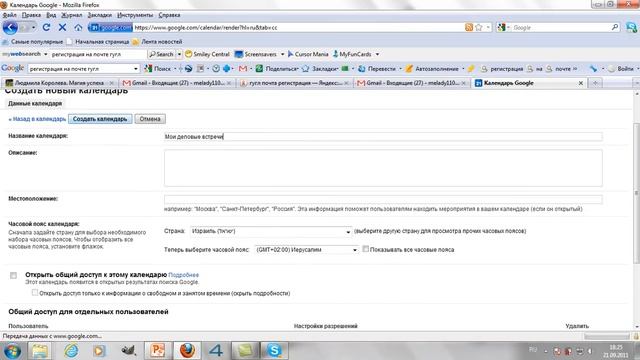
Task: Open MyFunCards toolbar item
Action: coord(352,54)
